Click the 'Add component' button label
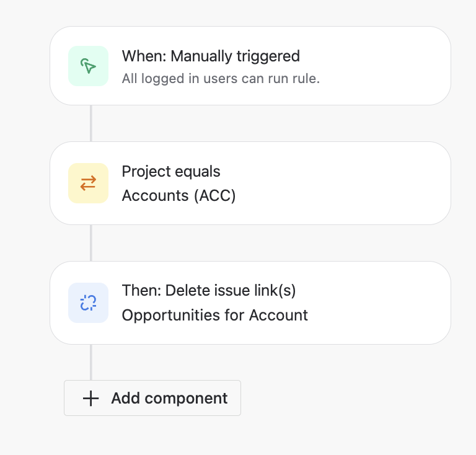The width and height of the screenshot is (476, 455). tap(169, 398)
